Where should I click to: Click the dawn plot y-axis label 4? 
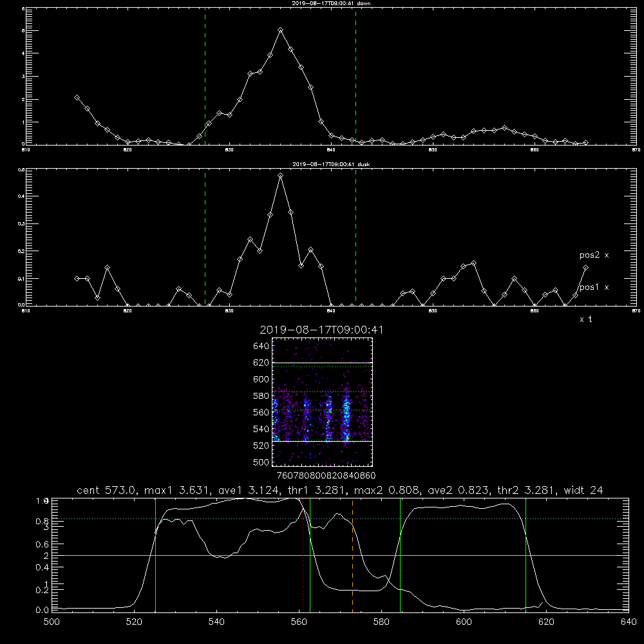coord(23,53)
